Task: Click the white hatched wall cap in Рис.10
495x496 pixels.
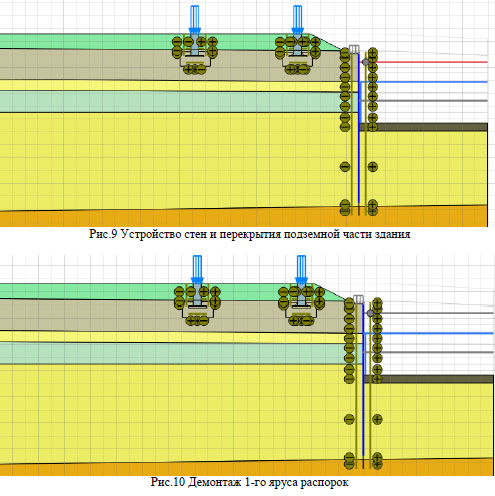Action: (359, 299)
